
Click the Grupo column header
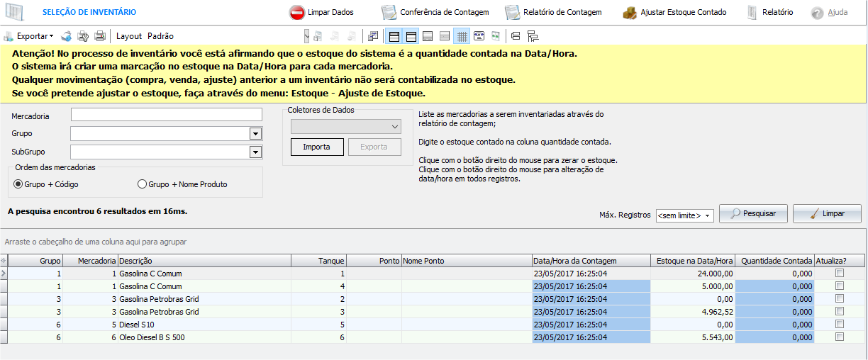tap(35, 261)
